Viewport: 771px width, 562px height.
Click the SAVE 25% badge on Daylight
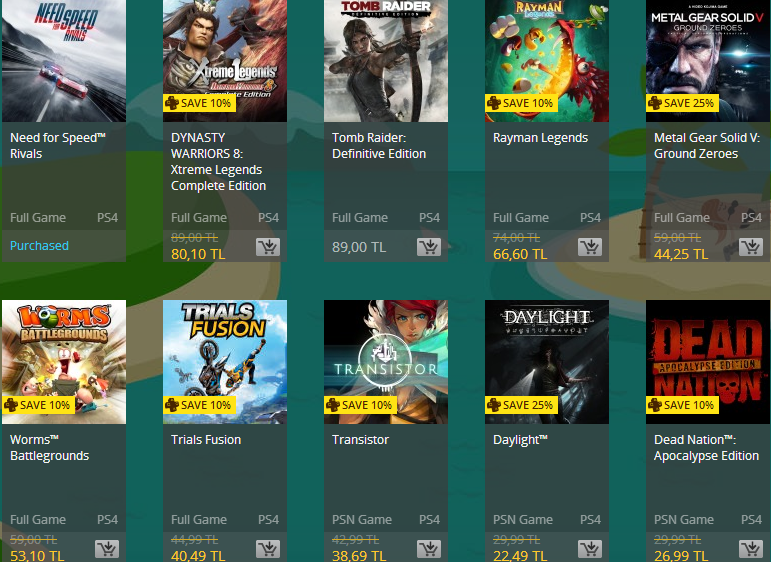coord(522,405)
